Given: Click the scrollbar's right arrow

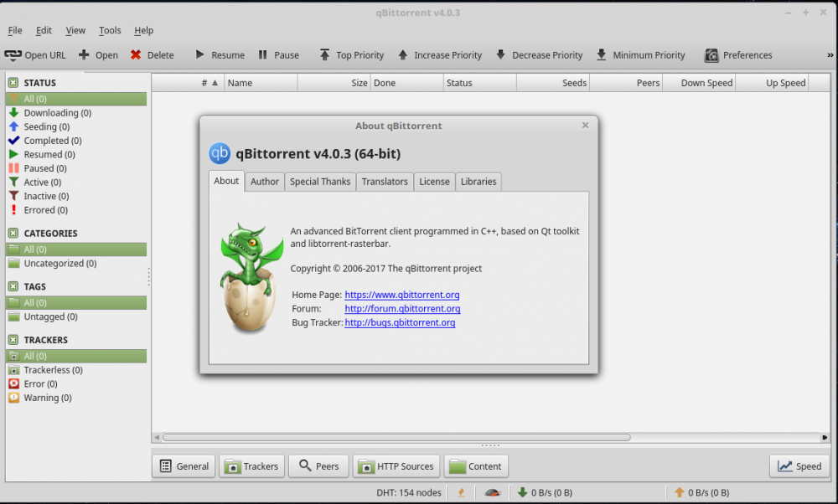Looking at the screenshot, I should point(825,437).
